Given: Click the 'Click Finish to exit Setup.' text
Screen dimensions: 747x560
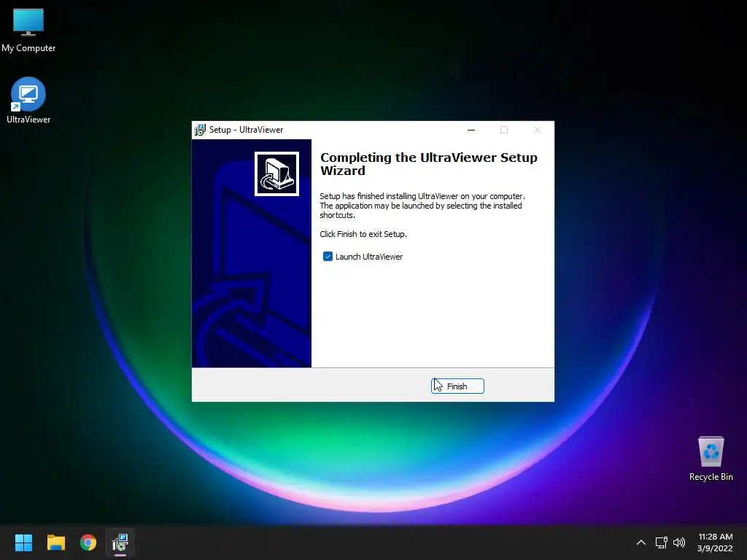Looking at the screenshot, I should [x=363, y=234].
